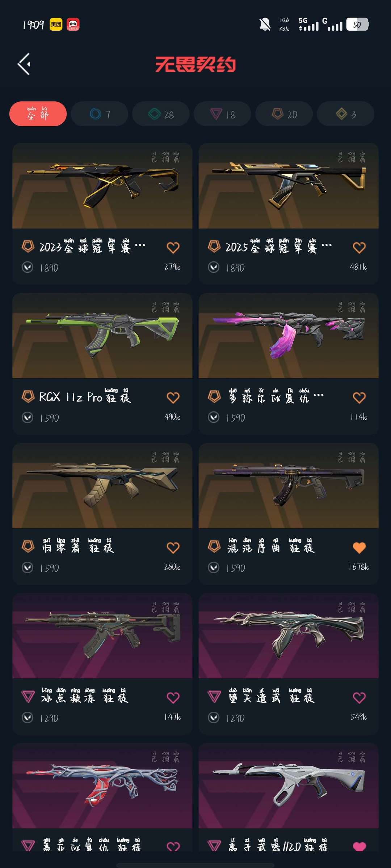Open the green RGX 11z Pro thumbnail
This screenshot has height=868, width=391.
tap(102, 336)
